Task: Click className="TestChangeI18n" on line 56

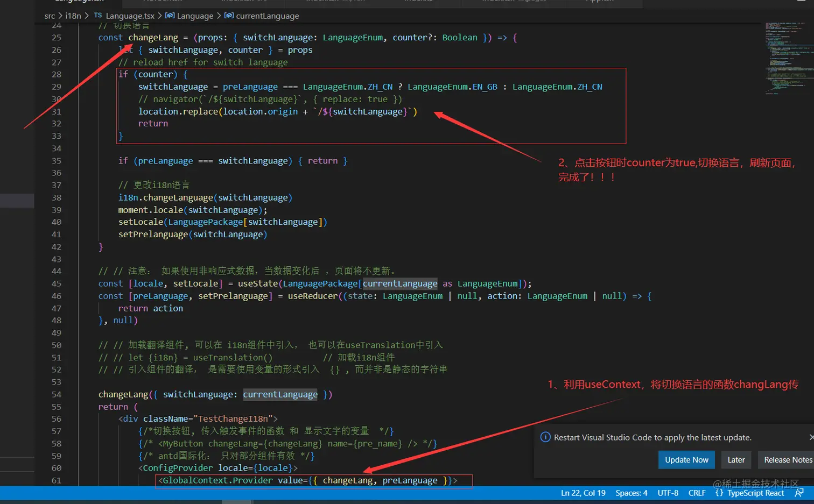Action: (208, 418)
